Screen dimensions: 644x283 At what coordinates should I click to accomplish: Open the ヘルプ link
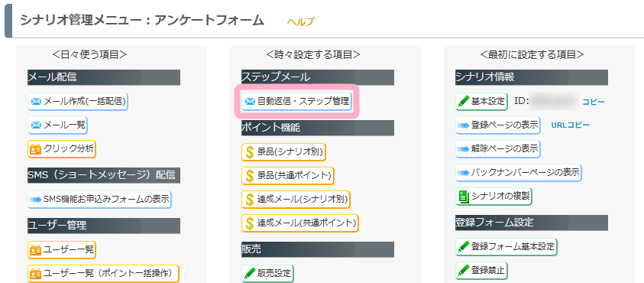[x=301, y=22]
